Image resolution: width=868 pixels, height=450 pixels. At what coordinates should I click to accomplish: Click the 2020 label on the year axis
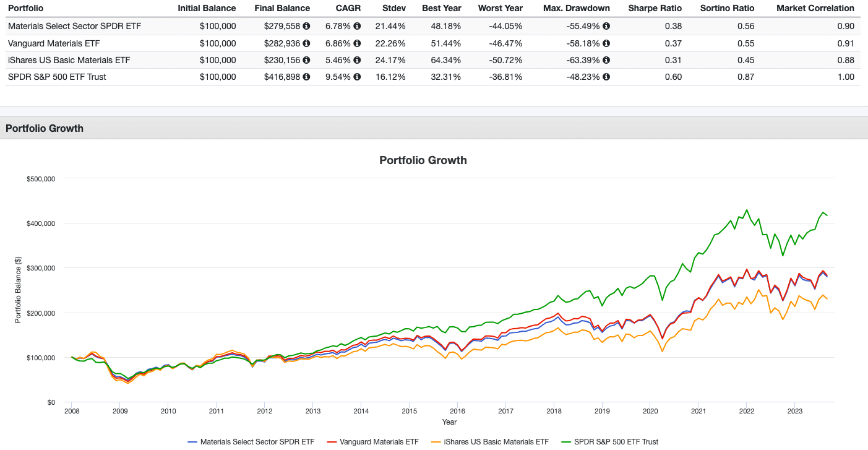click(x=650, y=410)
